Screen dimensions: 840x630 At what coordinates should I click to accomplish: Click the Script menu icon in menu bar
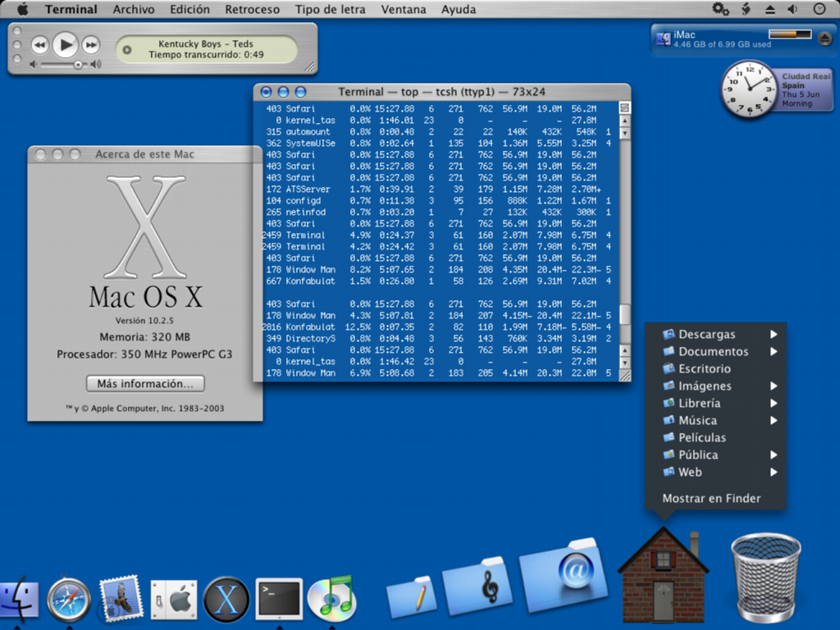coord(746,9)
